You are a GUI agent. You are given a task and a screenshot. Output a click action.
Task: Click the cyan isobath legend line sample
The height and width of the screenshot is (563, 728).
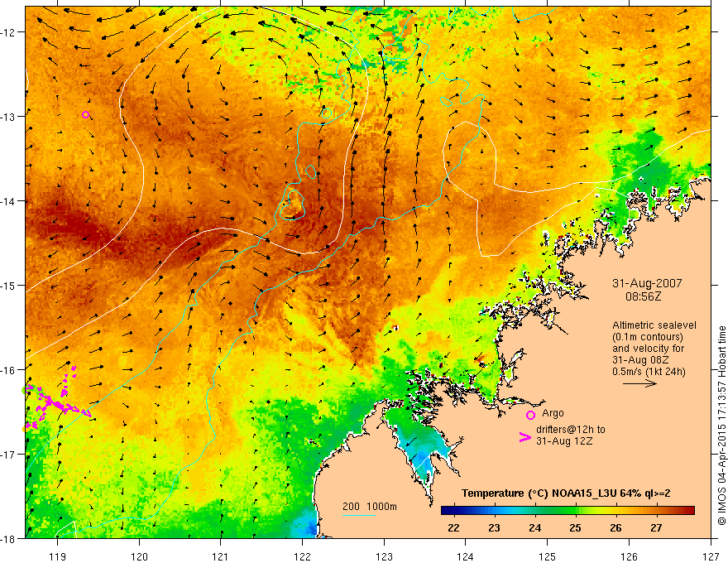pos(359,515)
